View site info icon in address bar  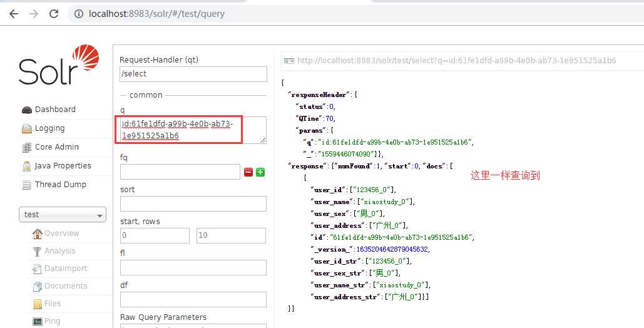click(78, 14)
